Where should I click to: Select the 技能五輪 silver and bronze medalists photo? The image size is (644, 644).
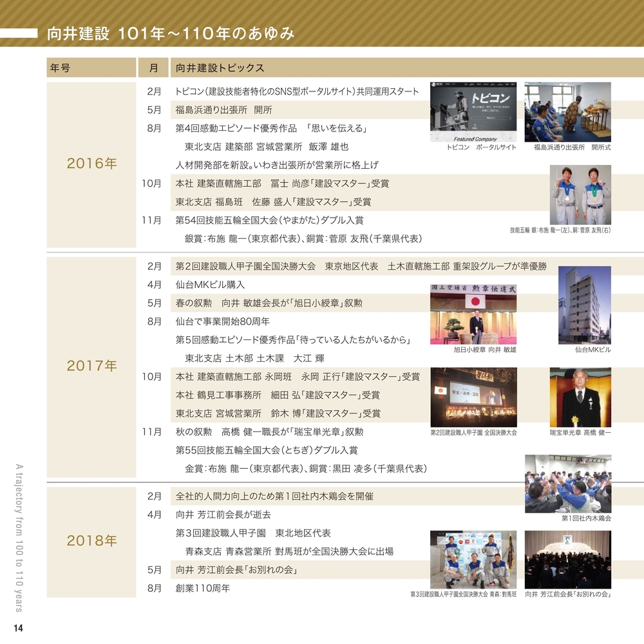tap(580, 194)
